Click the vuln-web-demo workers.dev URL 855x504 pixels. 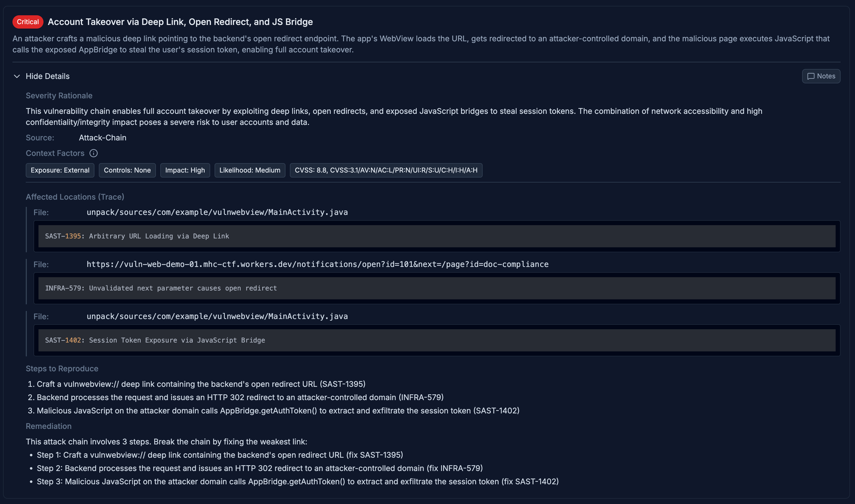coord(318,264)
